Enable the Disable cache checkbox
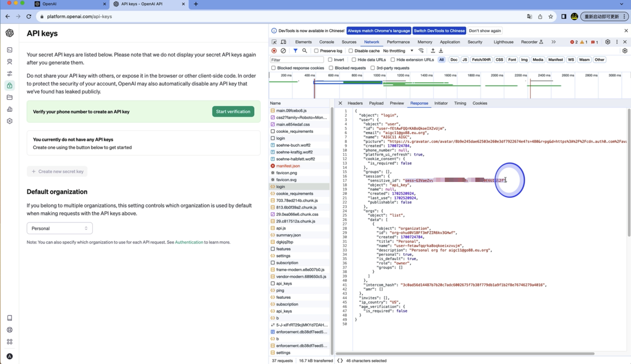 [x=351, y=51]
